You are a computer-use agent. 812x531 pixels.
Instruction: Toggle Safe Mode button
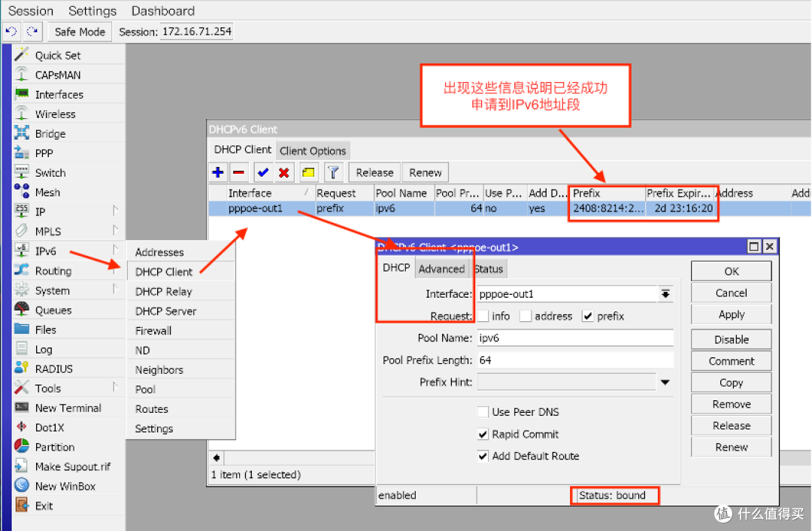tap(80, 32)
